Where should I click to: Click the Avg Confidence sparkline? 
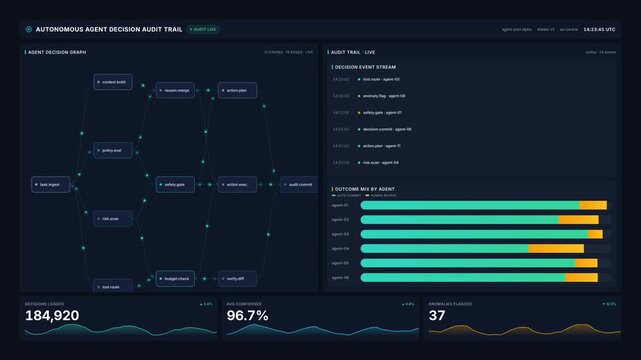[323, 330]
